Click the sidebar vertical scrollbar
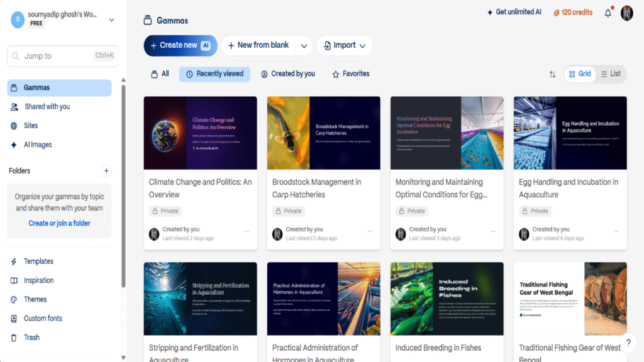Screen dimensions: 644x362 coord(123,186)
